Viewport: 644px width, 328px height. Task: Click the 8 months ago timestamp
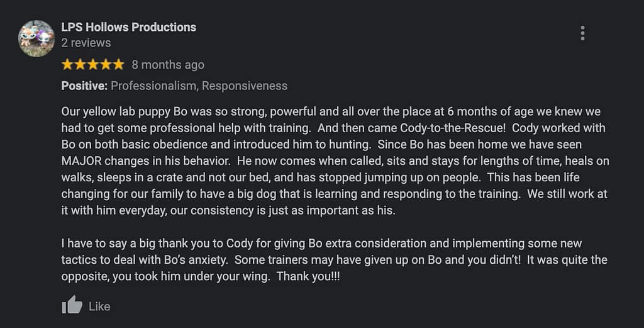point(168,65)
